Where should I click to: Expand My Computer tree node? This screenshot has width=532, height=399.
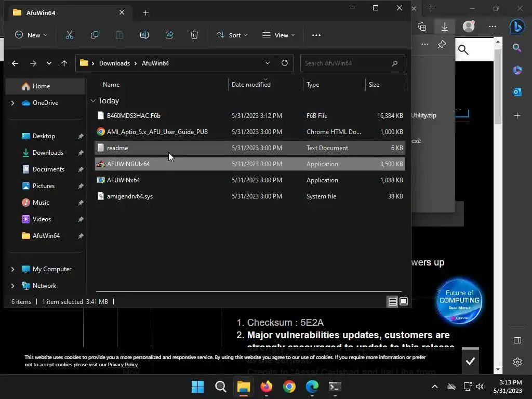point(13,269)
